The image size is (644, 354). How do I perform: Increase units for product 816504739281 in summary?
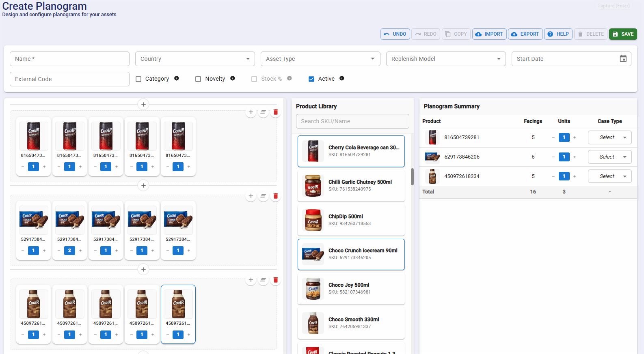click(575, 137)
